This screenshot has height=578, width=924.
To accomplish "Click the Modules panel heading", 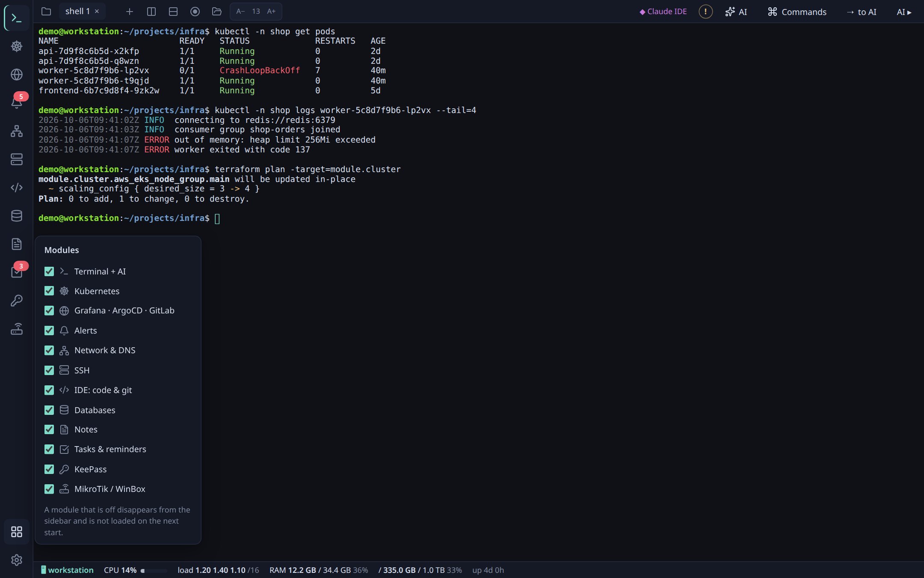I will coord(62,250).
